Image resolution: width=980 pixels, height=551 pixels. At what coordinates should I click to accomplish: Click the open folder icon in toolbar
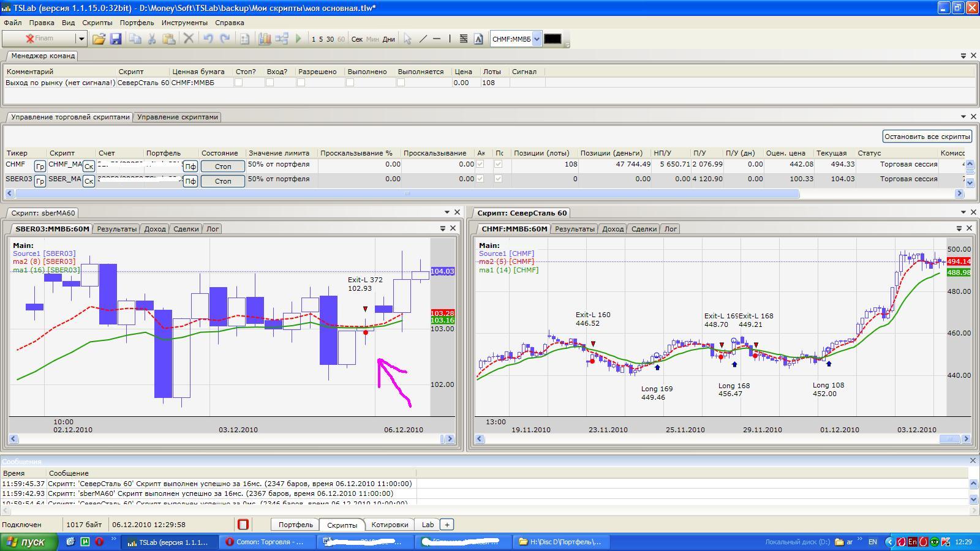tap(99, 39)
